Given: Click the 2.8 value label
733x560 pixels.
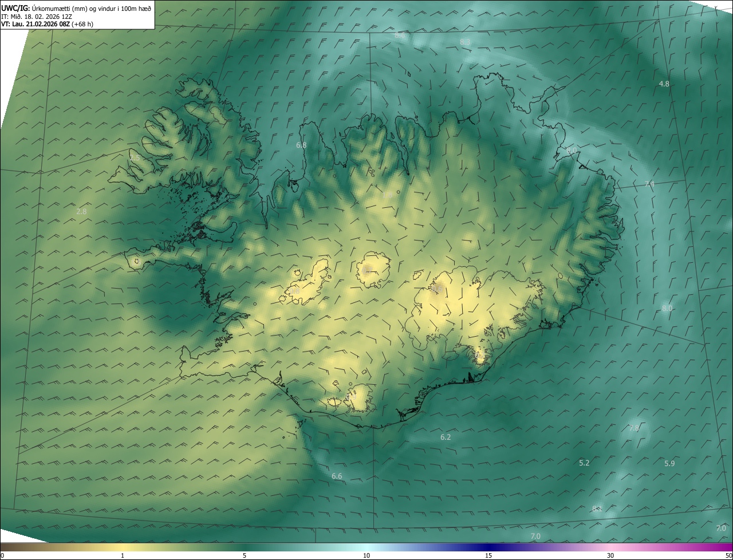Looking at the screenshot, I should pos(82,212).
